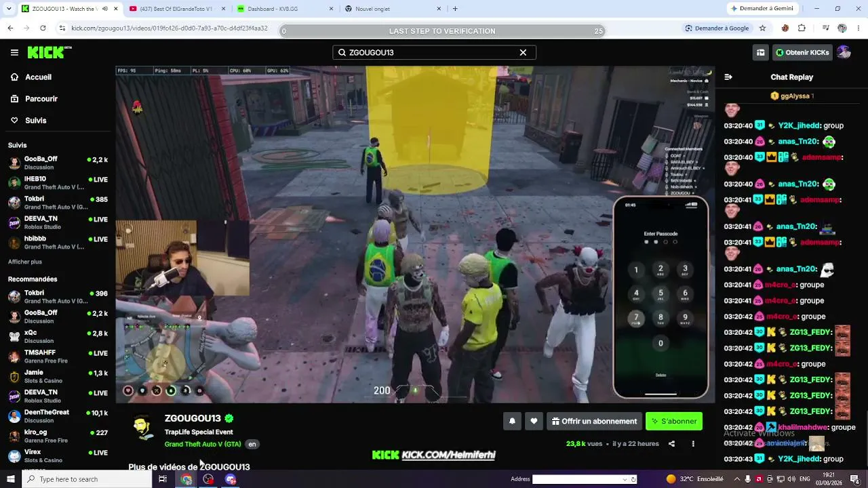Open weather widget showing 32°C
Screen dimensions: 868x488
coord(694,479)
